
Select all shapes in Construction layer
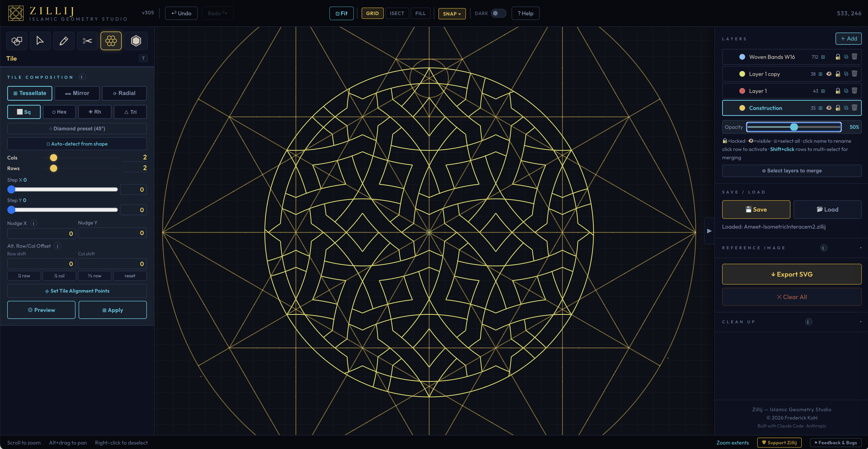click(820, 108)
